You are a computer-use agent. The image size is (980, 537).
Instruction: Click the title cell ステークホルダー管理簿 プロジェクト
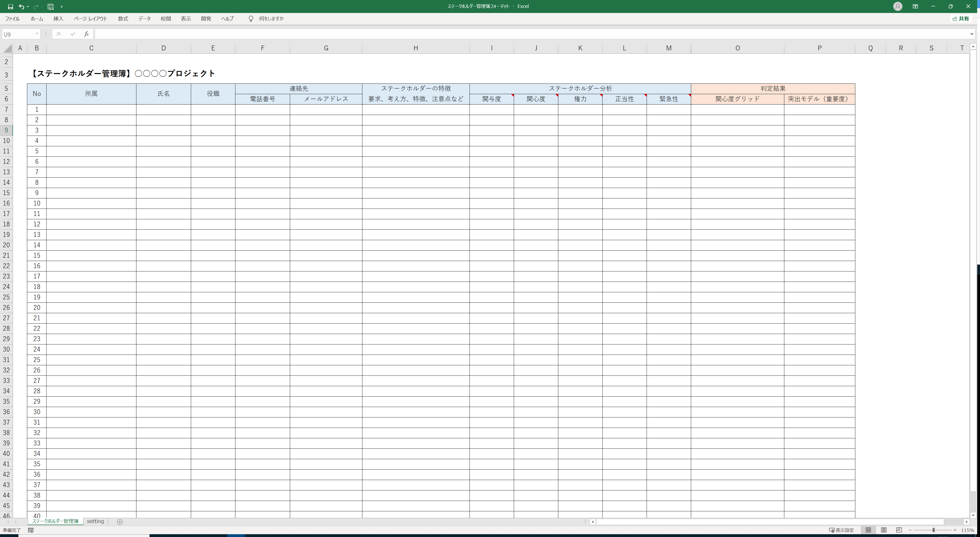[122, 74]
